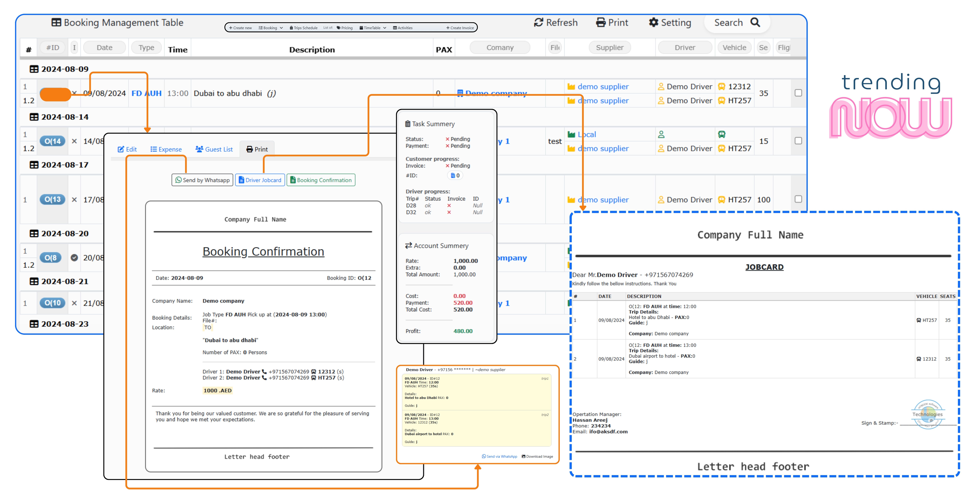Click the #ID column filter
This screenshot has width=980, height=490.
click(52, 47)
